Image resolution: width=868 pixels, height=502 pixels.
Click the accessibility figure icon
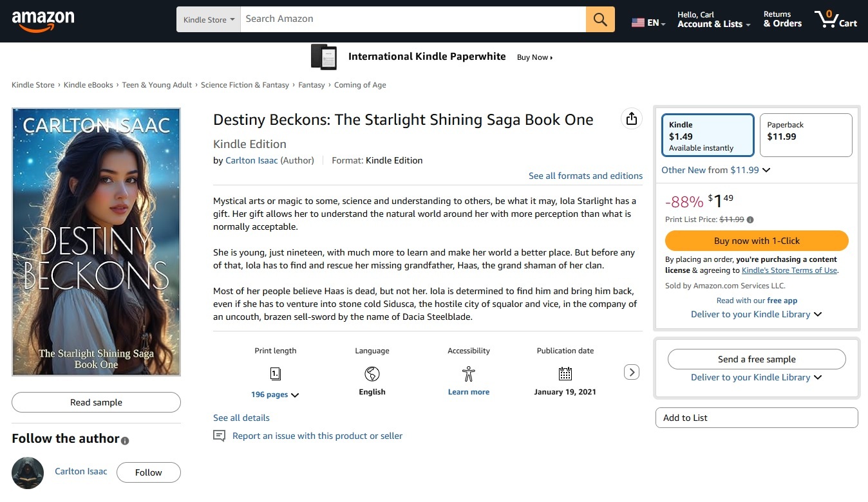pos(468,373)
